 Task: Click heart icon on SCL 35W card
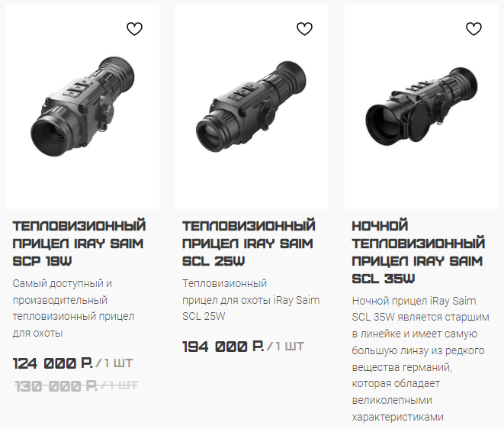click(x=474, y=29)
